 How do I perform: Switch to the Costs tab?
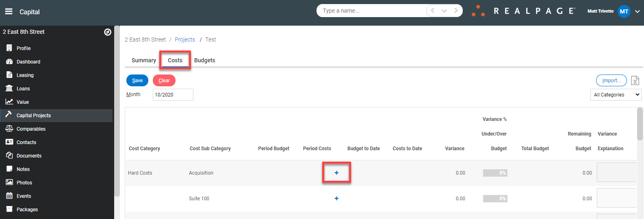[175, 60]
